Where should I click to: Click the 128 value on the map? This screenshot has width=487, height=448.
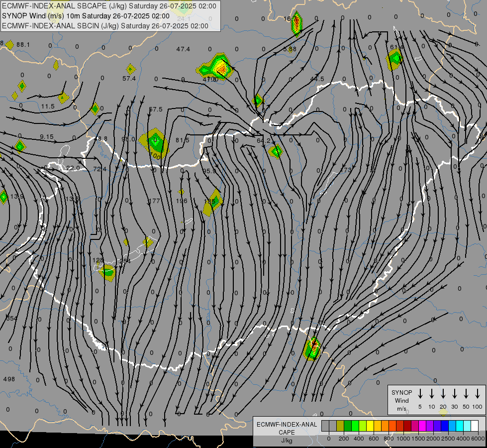point(98,260)
